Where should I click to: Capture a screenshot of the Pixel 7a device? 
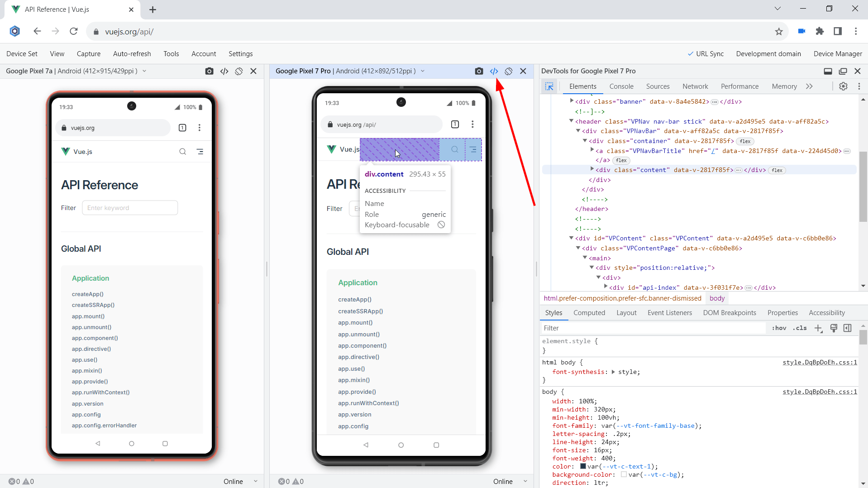coord(209,71)
